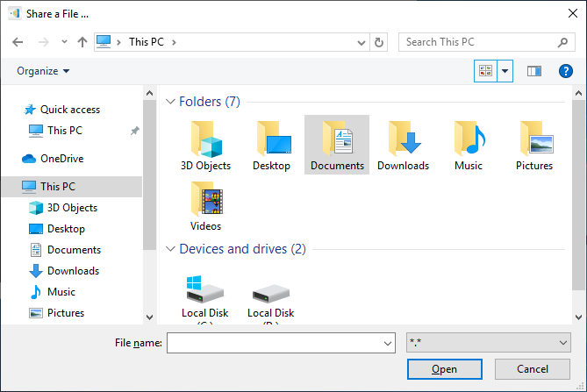
Task: Change view with the view layout icon
Action: pos(485,71)
